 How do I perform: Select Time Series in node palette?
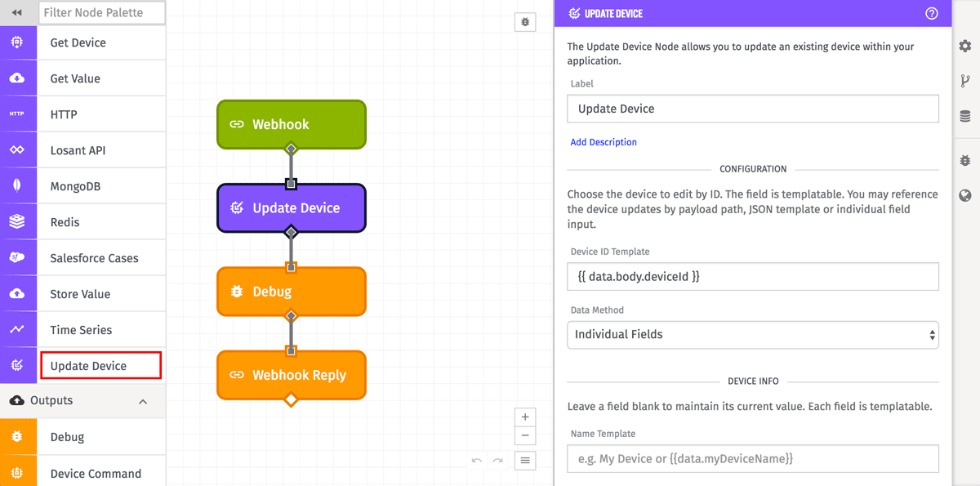coord(81,330)
